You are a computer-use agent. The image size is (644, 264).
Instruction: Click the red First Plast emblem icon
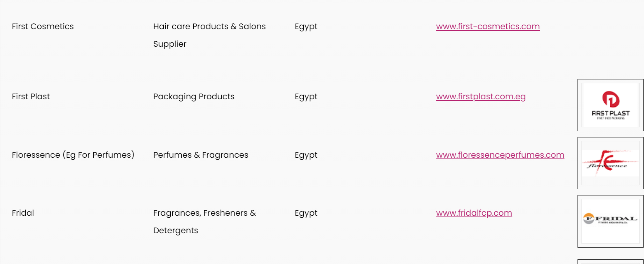click(x=611, y=99)
